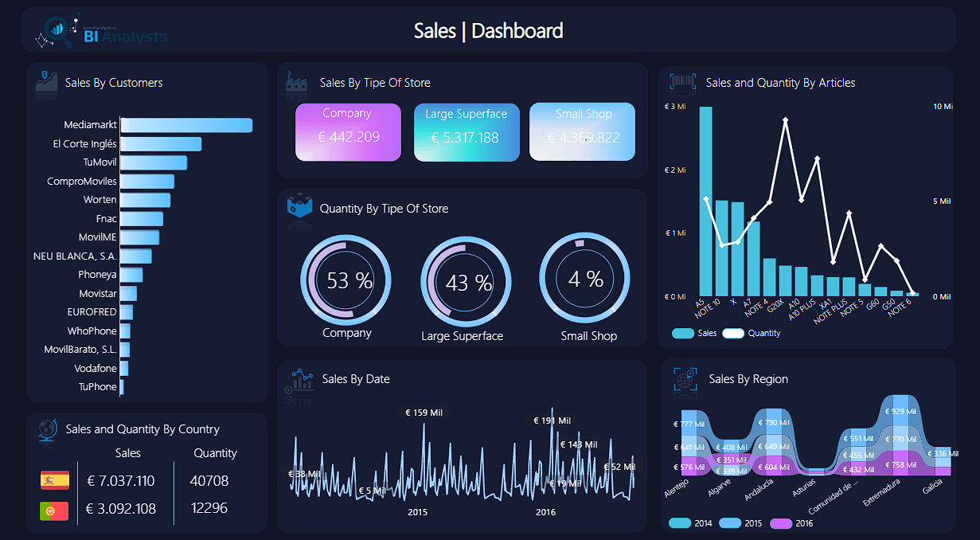980x540 pixels.
Task: Select the Company sales card
Action: [x=348, y=132]
